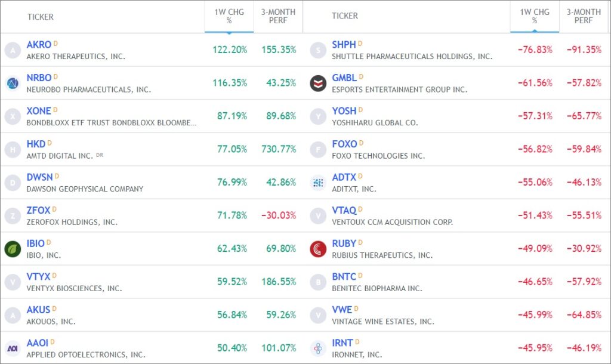This screenshot has height=364, width=611.
Task: Open the DWSN ticker link
Action: [x=39, y=177]
